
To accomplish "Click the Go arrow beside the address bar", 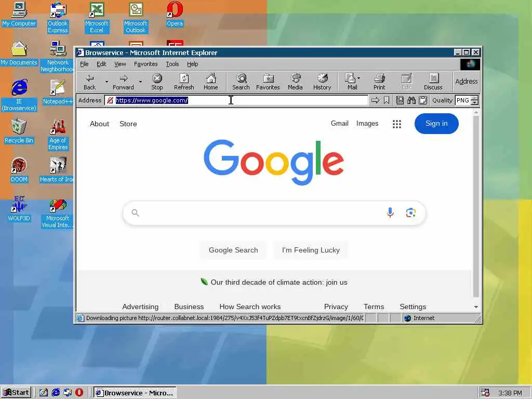I will (375, 100).
